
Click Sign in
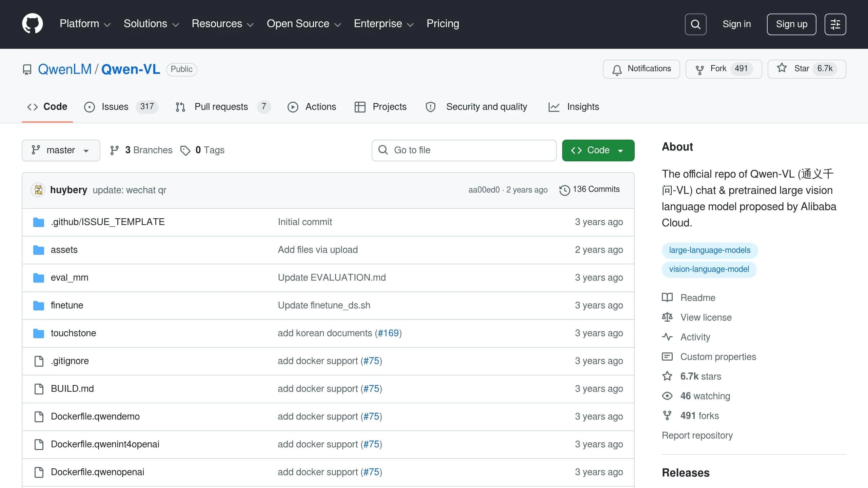tap(736, 24)
